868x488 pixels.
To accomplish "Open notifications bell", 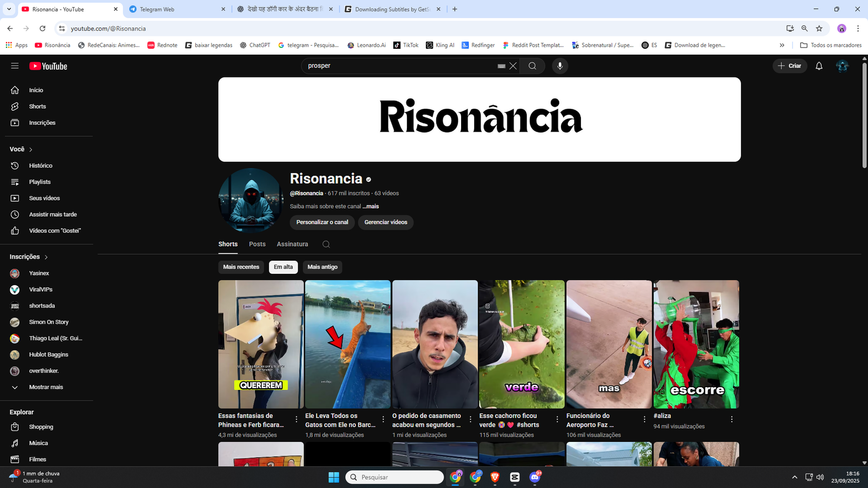I will (819, 66).
